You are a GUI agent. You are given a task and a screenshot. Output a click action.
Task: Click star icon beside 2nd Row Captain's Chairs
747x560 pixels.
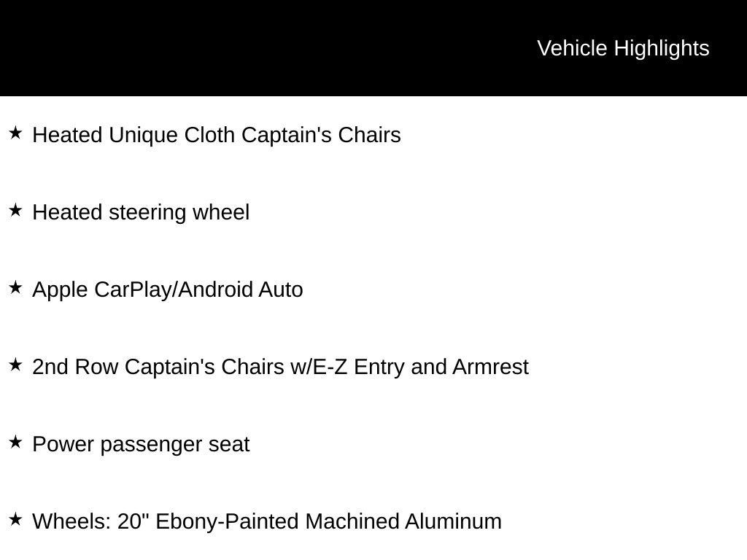pos(16,365)
